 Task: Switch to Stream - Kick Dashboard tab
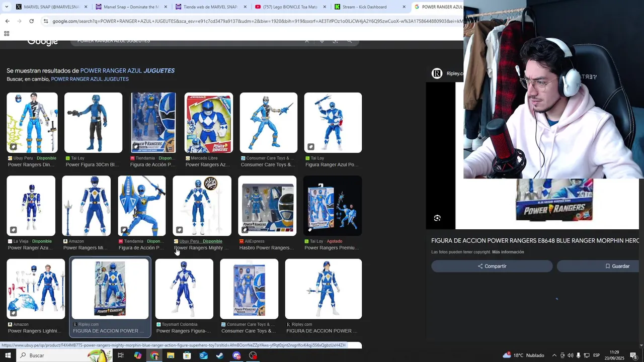(370, 7)
